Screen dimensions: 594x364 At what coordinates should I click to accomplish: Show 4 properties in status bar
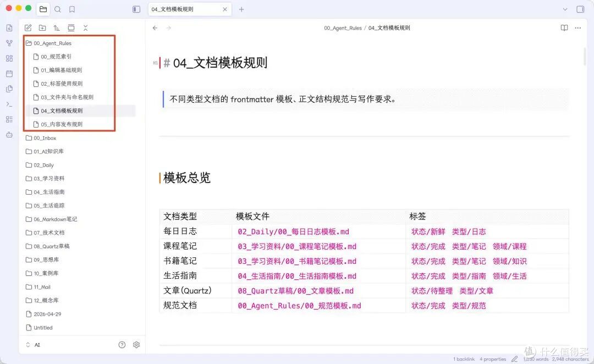(x=493, y=359)
